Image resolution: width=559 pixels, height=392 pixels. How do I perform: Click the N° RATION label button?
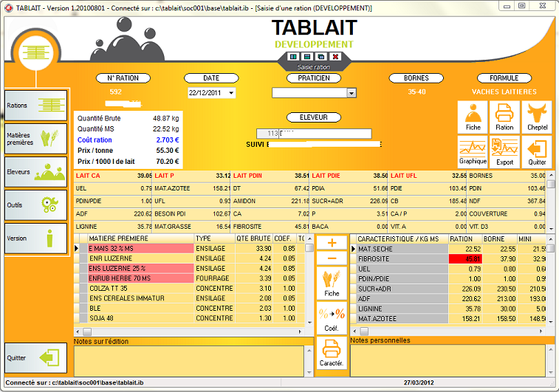(123, 78)
